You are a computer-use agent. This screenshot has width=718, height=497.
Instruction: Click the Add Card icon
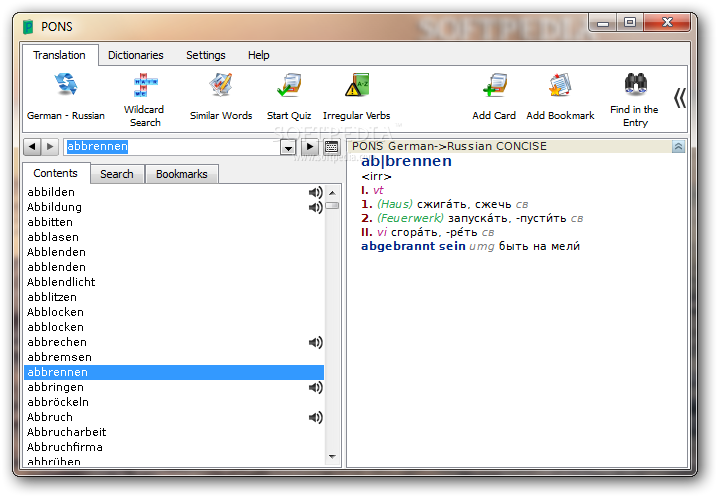494,84
